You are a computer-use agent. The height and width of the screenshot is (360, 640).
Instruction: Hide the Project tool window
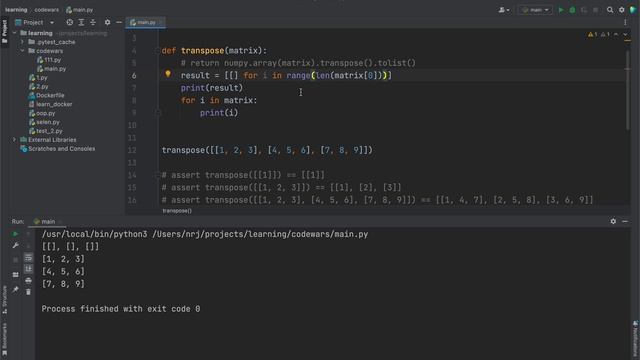119,22
